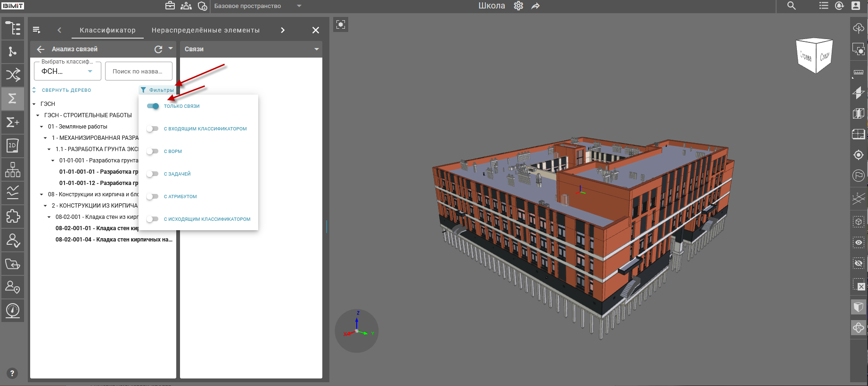Enable the С ВОРМ filter toggle
Image resolution: width=868 pixels, height=386 pixels.
pyautogui.click(x=152, y=151)
